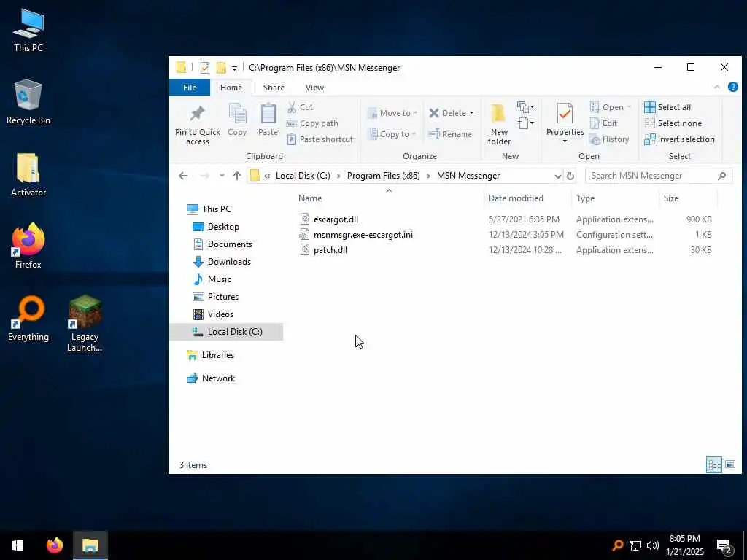This screenshot has height=560, width=747.
Task: Switch to Details view icon in status bar
Action: point(713,464)
